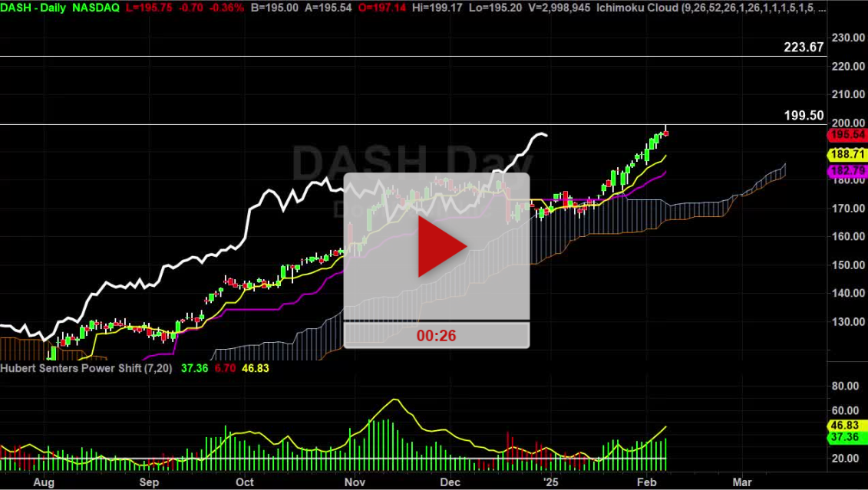This screenshot has height=490, width=868.
Task: Click the magenta 182.79 price label
Action: 848,170
